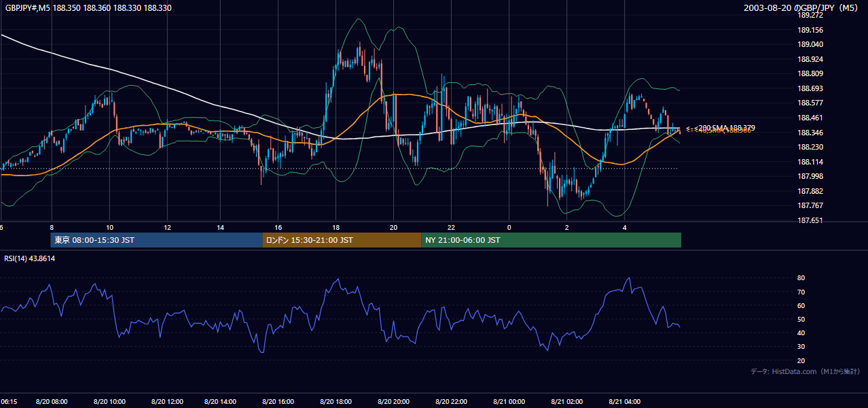Click the 8/21 02:00 time axis label
Viewport: 868px width, 408px height.
566,402
